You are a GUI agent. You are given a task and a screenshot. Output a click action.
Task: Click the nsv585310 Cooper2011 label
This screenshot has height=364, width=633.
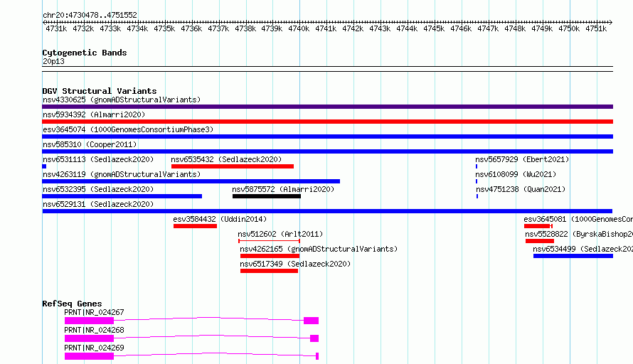pyautogui.click(x=90, y=144)
